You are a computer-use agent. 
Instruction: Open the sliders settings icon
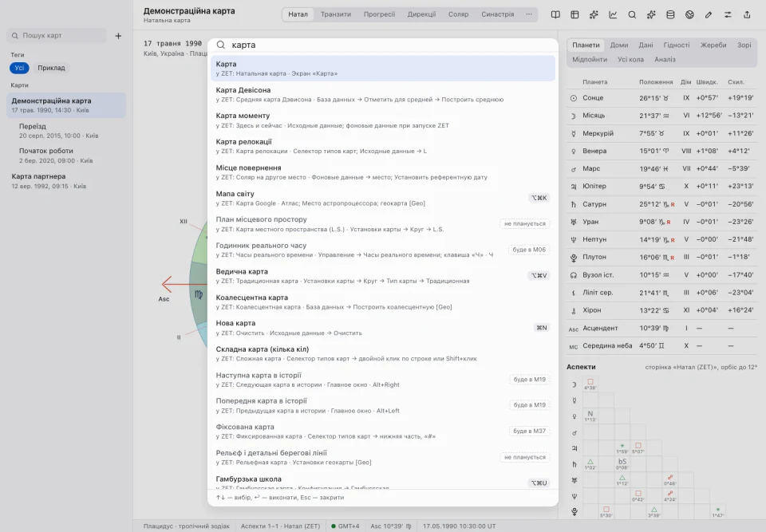[728, 14]
